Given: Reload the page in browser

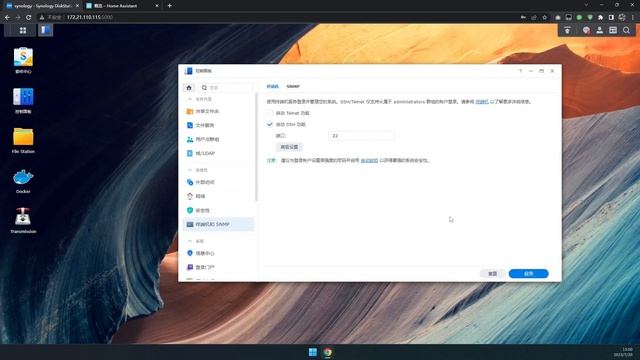Looking at the screenshot, I should [x=29, y=18].
